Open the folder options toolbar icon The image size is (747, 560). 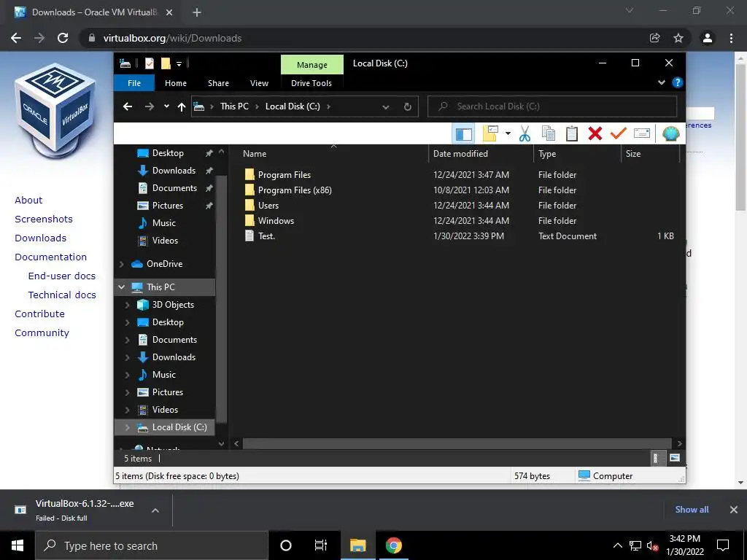490,134
